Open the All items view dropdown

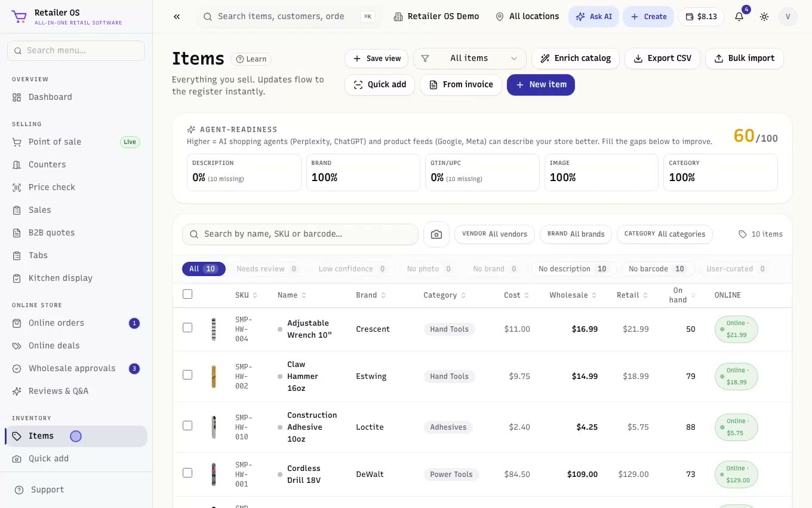pos(470,59)
